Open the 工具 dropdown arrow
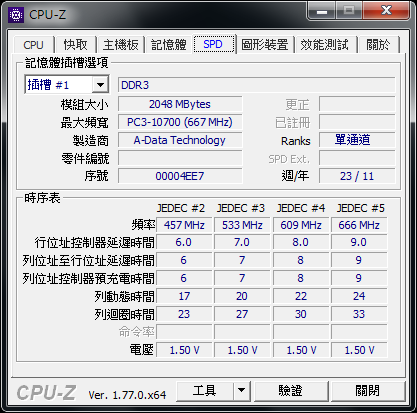Image resolution: width=417 pixels, height=413 pixels. (242, 390)
